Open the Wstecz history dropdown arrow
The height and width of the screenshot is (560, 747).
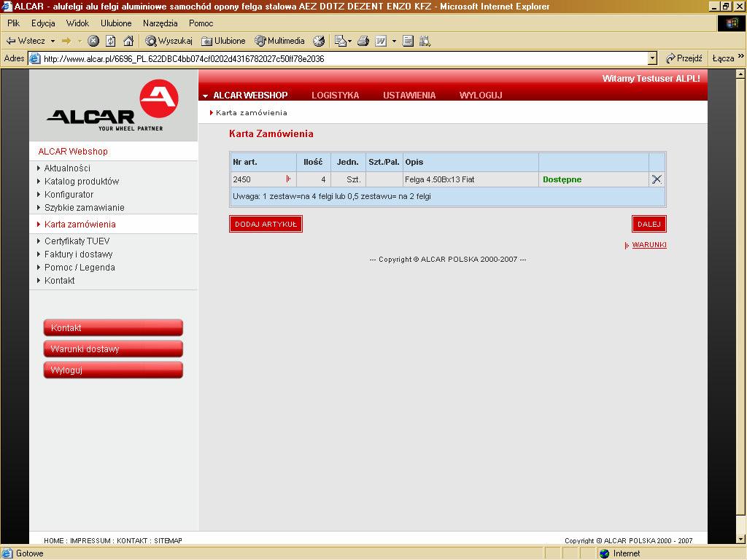tap(53, 41)
